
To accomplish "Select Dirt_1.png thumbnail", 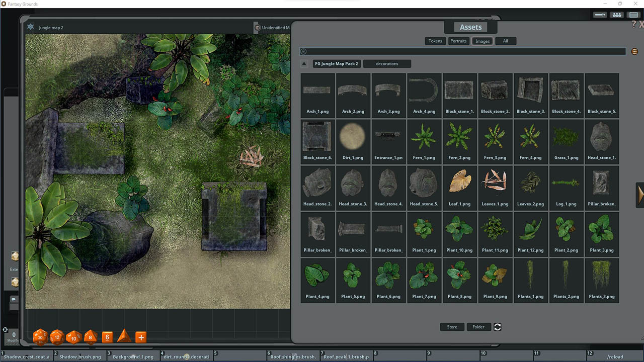I will pos(353,142).
